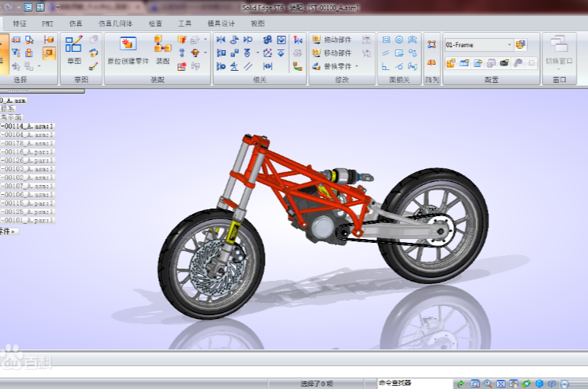
Task: Click the Coplanar face relate icon
Action: (386, 40)
